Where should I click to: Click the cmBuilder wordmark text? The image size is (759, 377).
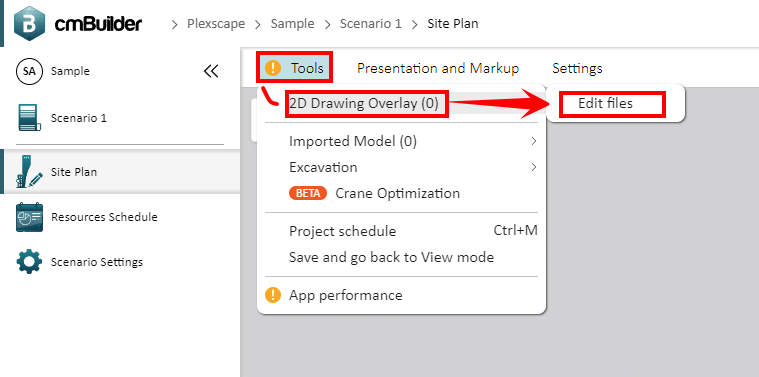tap(98, 23)
